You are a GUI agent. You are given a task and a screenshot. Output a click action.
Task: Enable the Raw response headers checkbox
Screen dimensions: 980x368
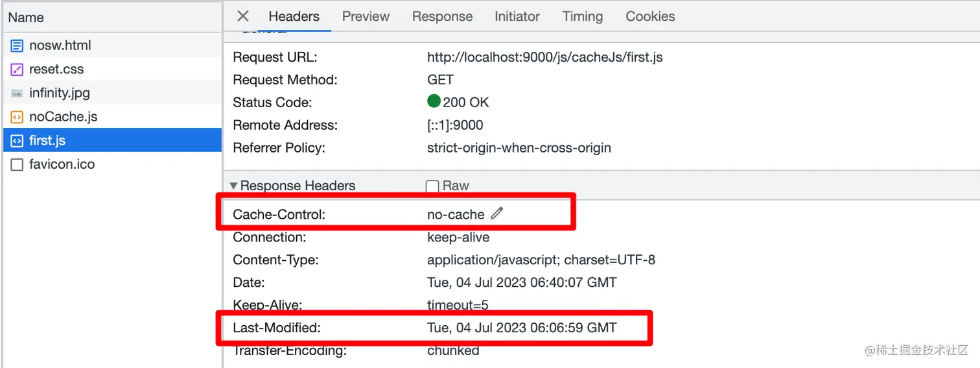(432, 186)
